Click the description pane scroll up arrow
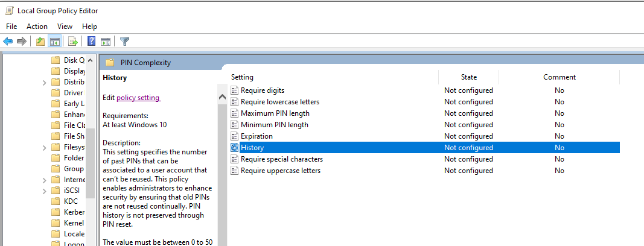This screenshot has width=644, height=246. pos(222,97)
